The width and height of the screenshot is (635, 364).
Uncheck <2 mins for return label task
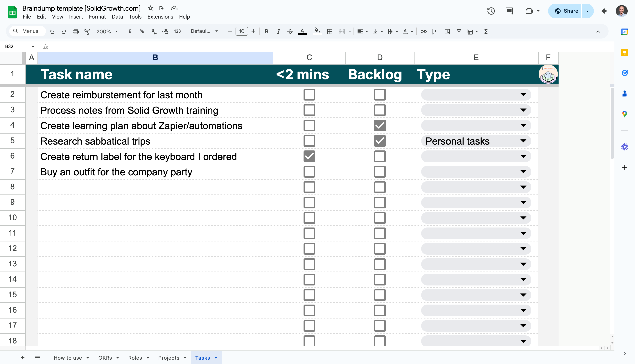pyautogui.click(x=309, y=156)
